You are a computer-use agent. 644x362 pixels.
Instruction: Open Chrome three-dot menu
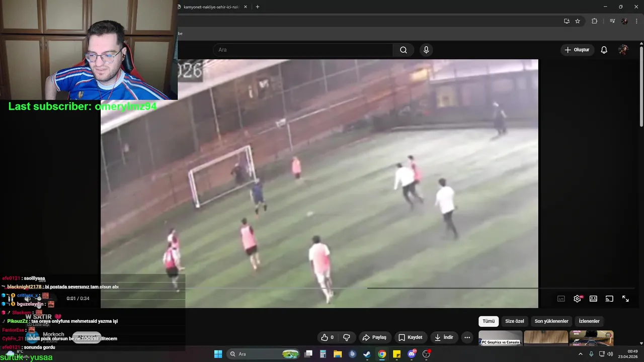pos(637,21)
